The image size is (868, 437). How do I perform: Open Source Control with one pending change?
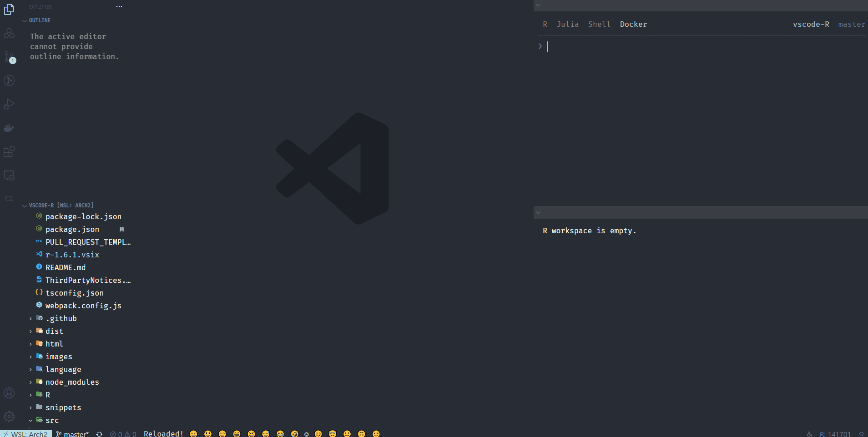(9, 57)
